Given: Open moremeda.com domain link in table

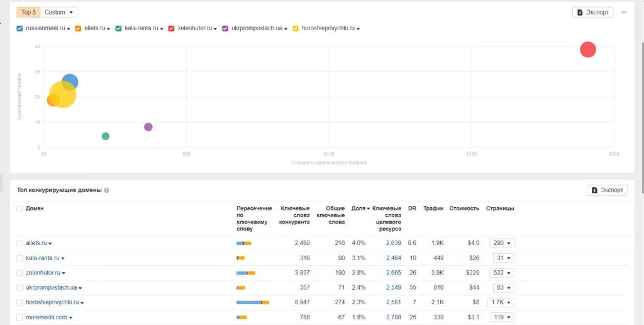Looking at the screenshot, I should point(47,317).
